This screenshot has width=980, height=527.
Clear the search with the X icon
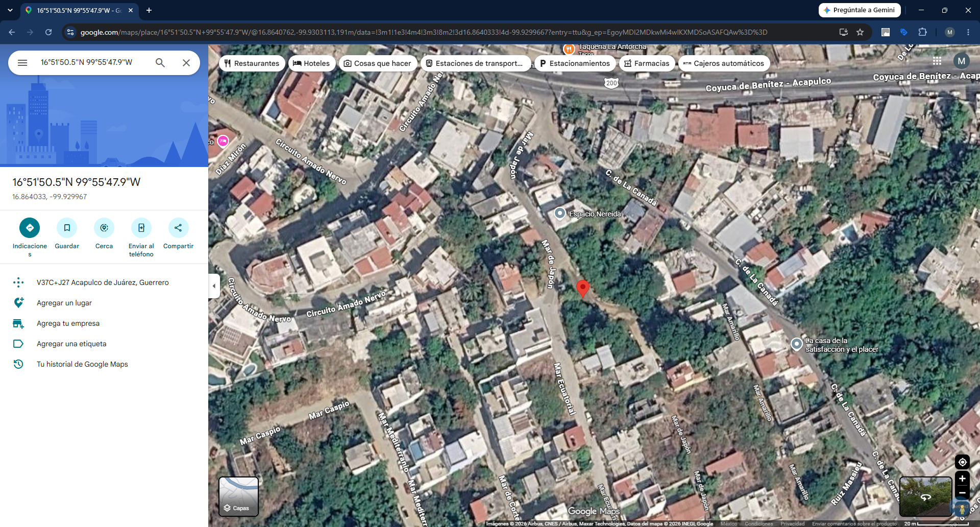pos(186,63)
